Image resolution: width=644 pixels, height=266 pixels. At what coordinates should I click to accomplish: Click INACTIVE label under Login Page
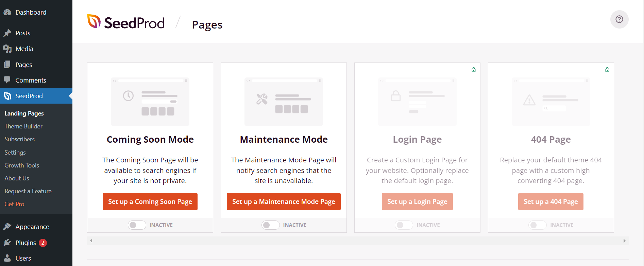coord(428,225)
